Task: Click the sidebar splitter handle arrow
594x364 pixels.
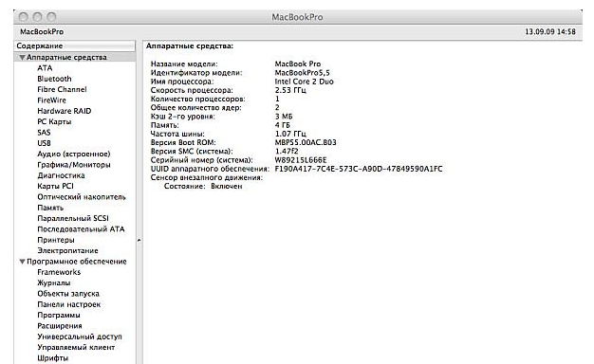Action: [139, 240]
